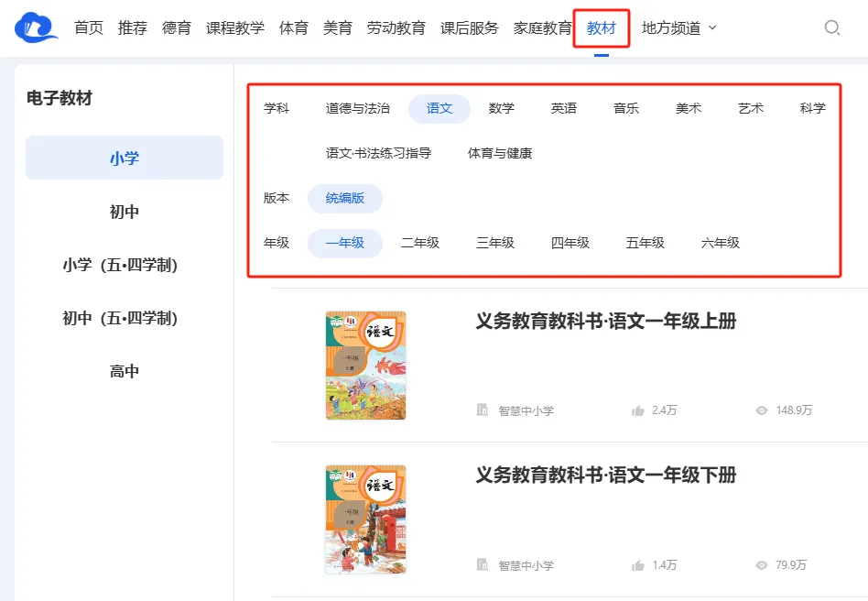Select the 统编版 version filter
The width and height of the screenshot is (868, 601).
[345, 198]
